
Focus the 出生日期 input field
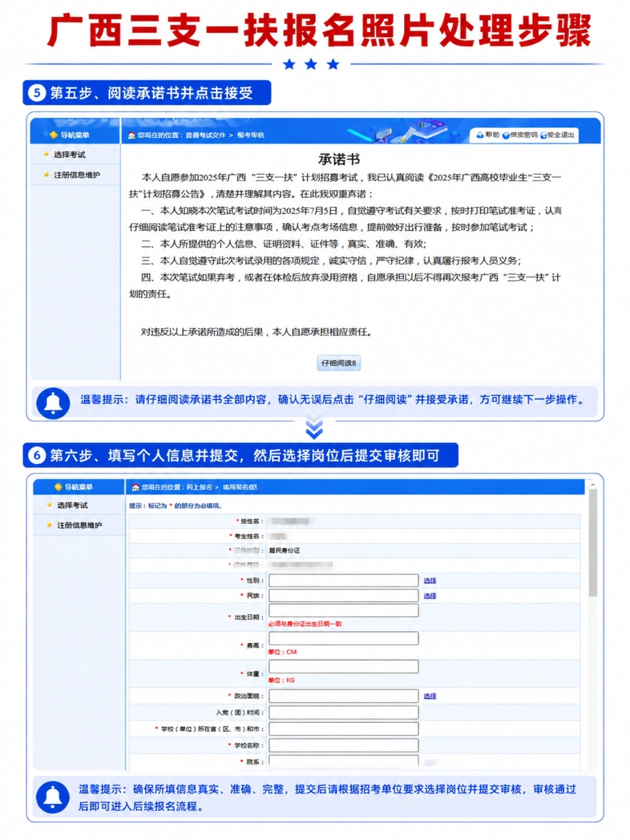pyautogui.click(x=343, y=610)
